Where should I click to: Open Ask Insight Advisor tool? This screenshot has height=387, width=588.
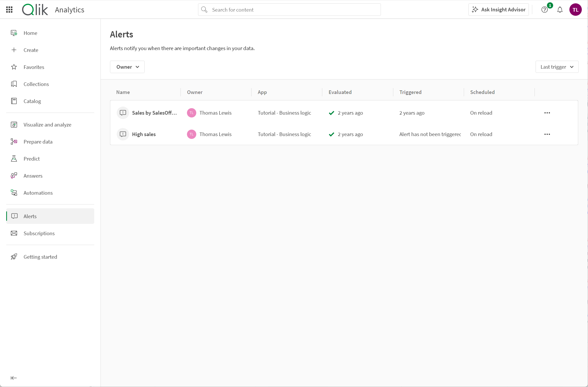pos(499,10)
